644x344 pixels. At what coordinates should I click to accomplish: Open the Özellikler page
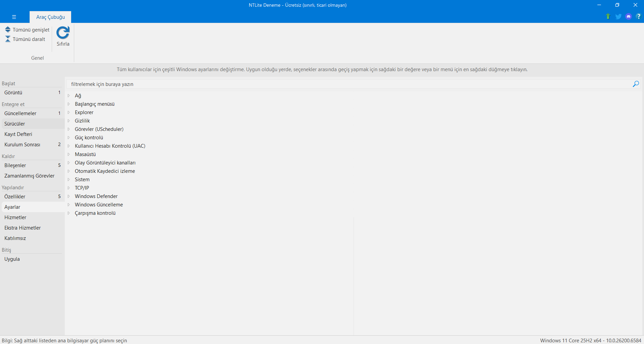coord(33,197)
